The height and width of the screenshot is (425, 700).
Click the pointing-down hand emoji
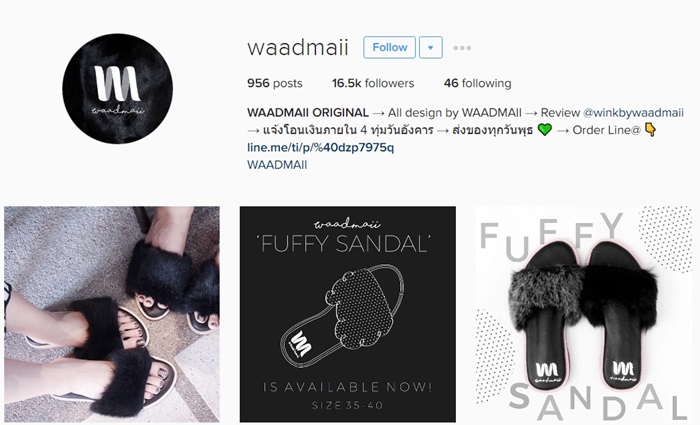point(650,130)
